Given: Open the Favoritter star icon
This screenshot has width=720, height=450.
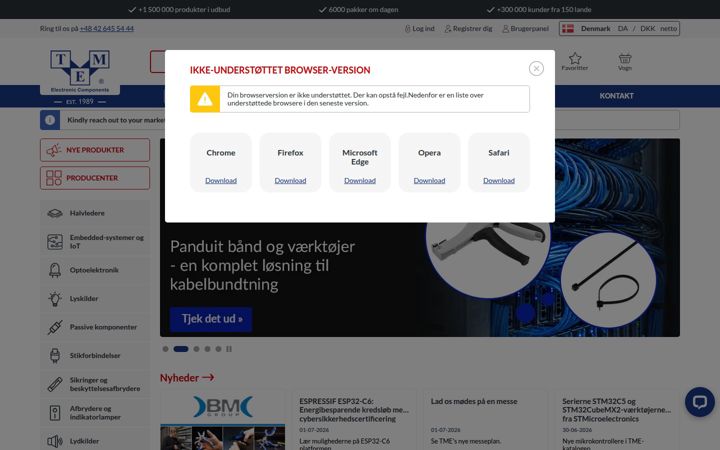Looking at the screenshot, I should click(575, 61).
